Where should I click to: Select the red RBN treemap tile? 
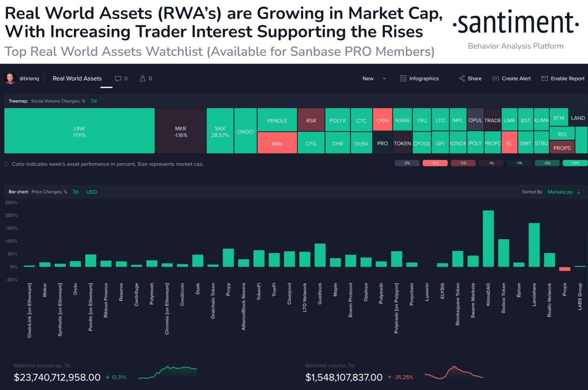(277, 143)
